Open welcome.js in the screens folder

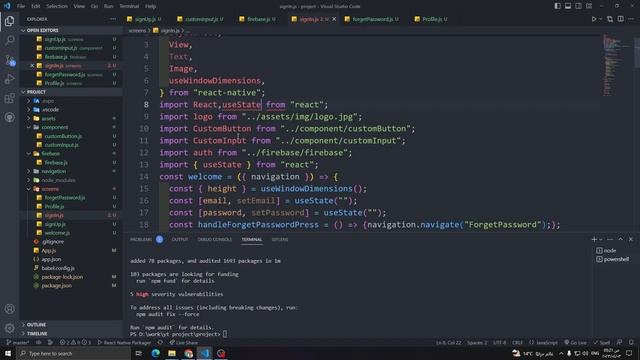pos(57,233)
